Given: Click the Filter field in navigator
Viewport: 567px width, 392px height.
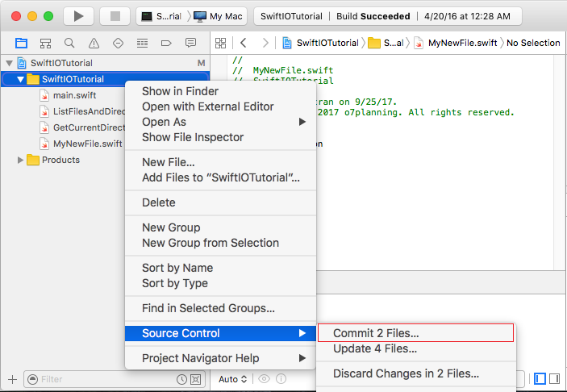Looking at the screenshot, I should tap(115, 379).
